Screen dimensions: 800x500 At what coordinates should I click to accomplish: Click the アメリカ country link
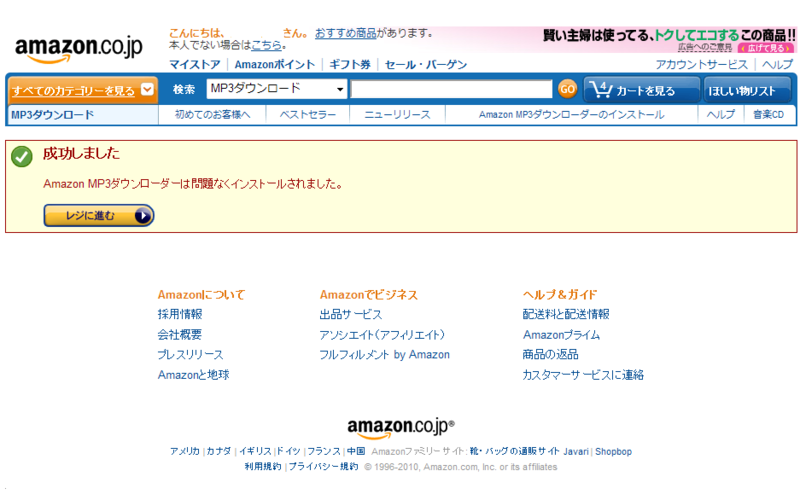tap(185, 452)
